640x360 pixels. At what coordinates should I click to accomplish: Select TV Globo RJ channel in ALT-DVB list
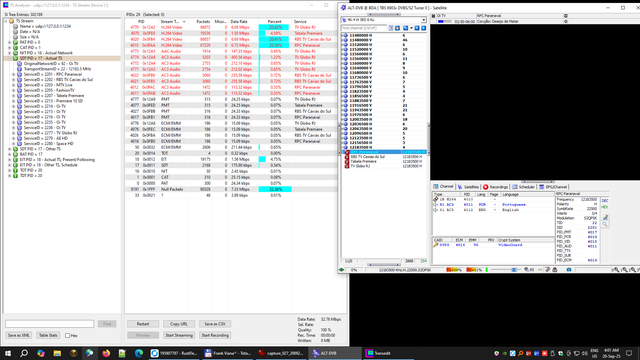click(385, 166)
